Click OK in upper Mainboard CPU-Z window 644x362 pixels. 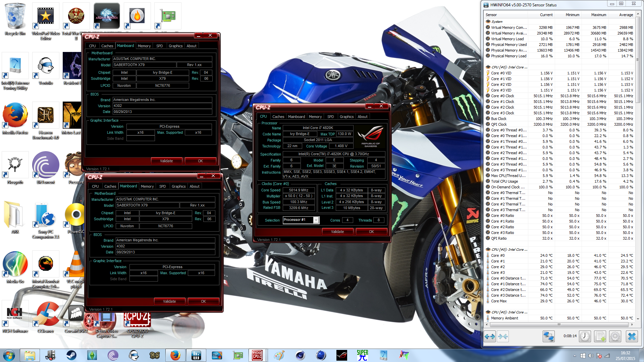200,161
